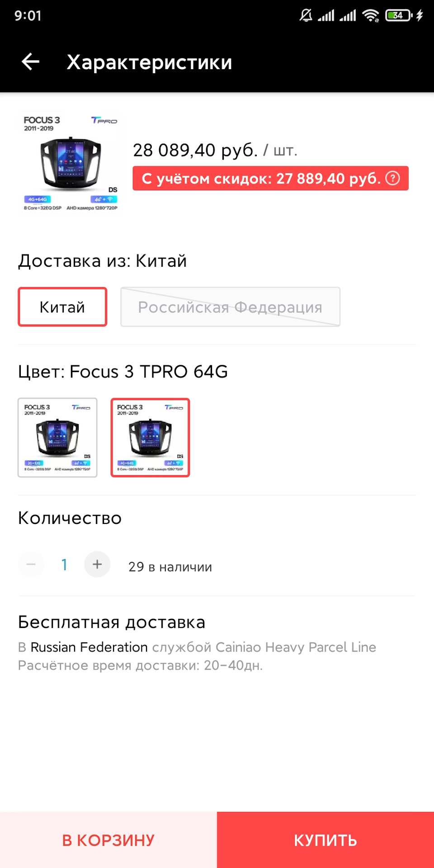Choose Focus 3 TPRO 32G variant thumbnail

57,437
